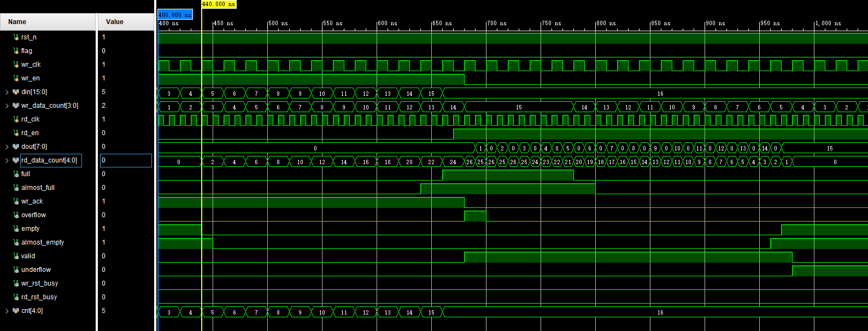The width and height of the screenshot is (868, 331).
Task: Select the almost_empty signal name
Action: point(43,242)
